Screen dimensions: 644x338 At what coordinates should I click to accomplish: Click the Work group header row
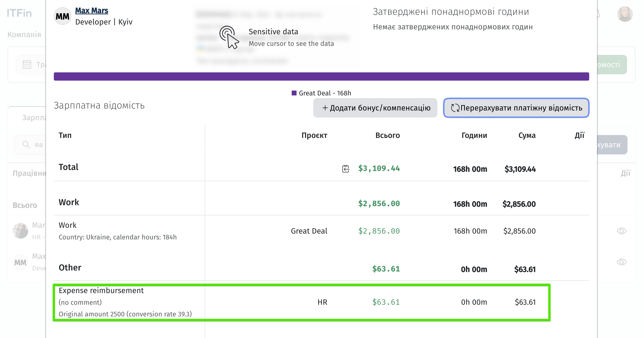(x=321, y=203)
